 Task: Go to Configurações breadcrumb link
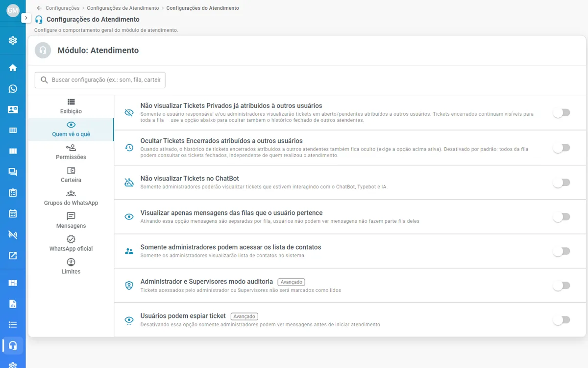pos(62,8)
